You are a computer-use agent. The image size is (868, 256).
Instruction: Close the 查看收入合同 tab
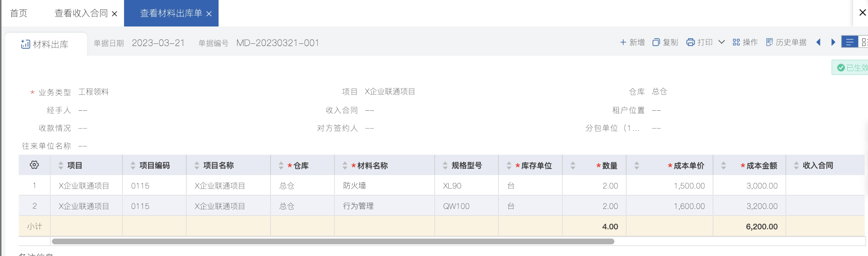point(114,14)
